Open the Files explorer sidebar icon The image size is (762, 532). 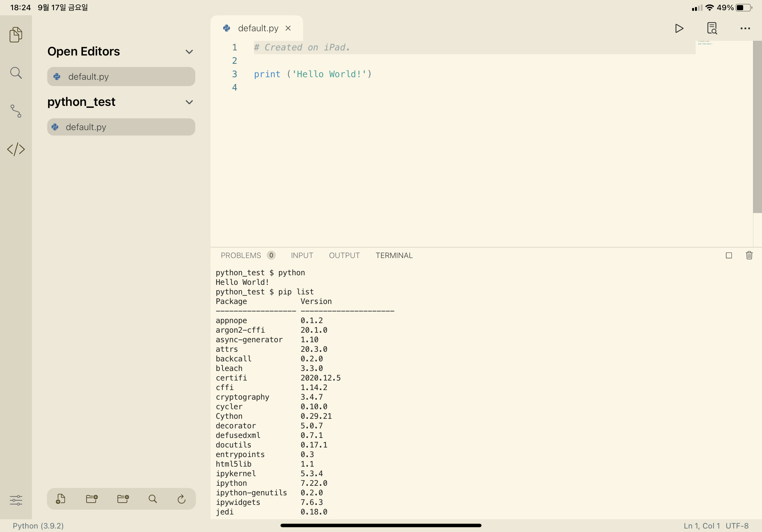pos(16,34)
